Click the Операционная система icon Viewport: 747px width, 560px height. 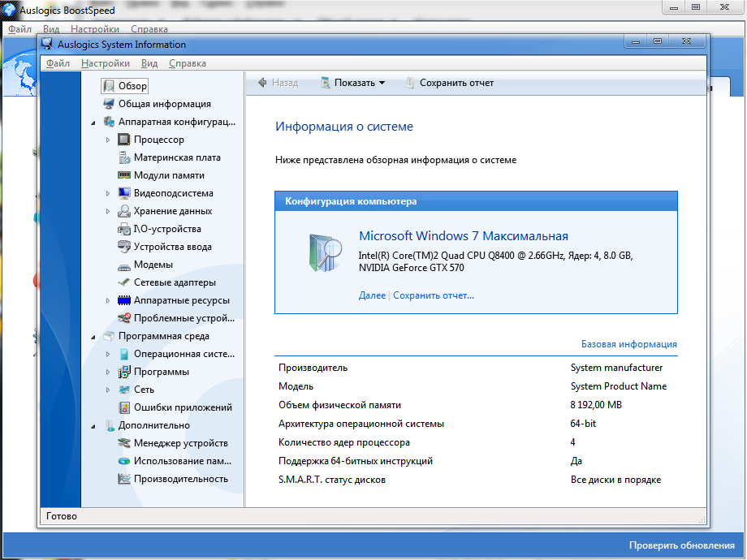pyautogui.click(x=124, y=354)
